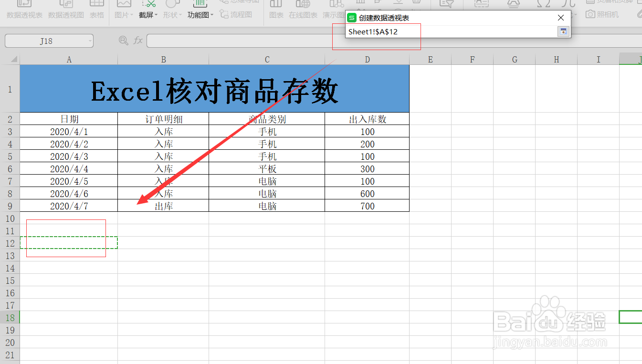Click the 图表 chart button
The image size is (642, 364).
click(x=276, y=10)
